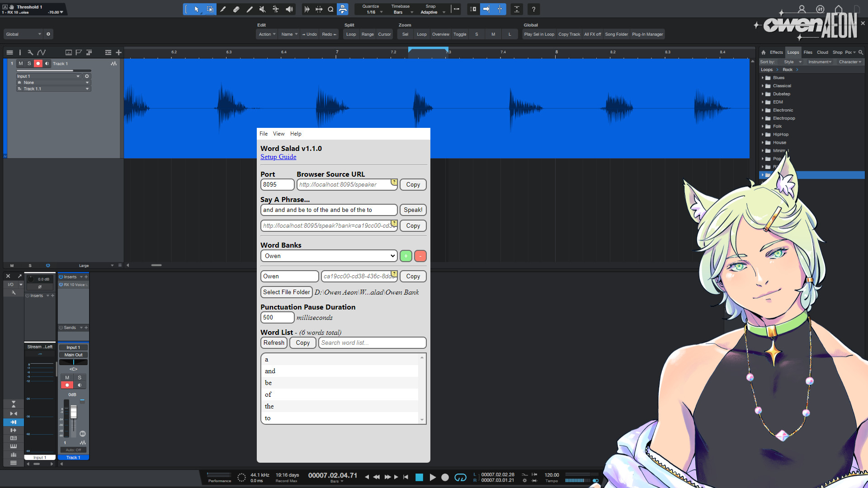Open the File menu in Word Salad
Viewport: 868px width, 488px height.
[264, 134]
